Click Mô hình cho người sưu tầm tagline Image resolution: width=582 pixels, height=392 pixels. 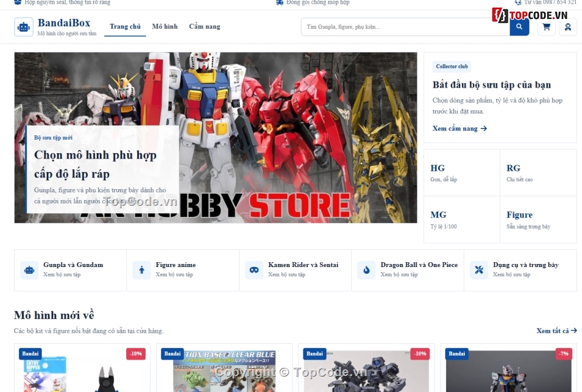pos(67,34)
